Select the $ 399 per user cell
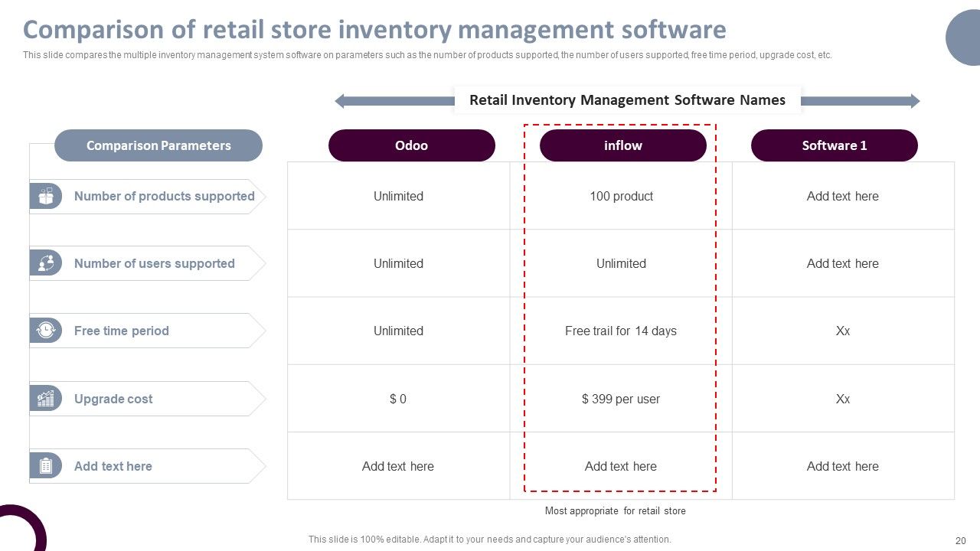The image size is (980, 551). click(621, 399)
